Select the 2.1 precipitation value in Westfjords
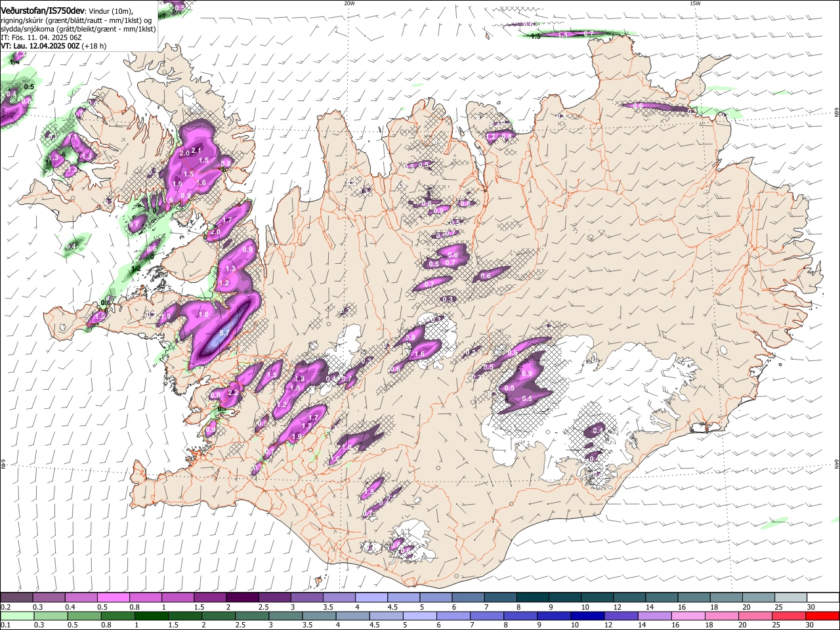Viewport: 840px width, 630px height. tap(196, 151)
